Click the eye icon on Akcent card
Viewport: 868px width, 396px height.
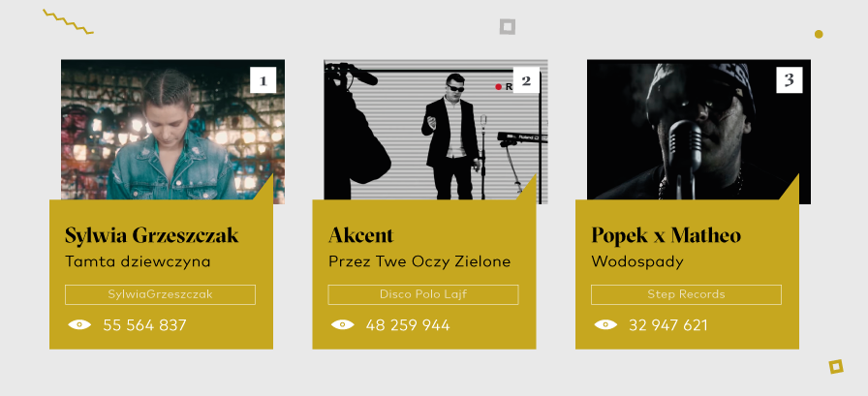pos(343,325)
